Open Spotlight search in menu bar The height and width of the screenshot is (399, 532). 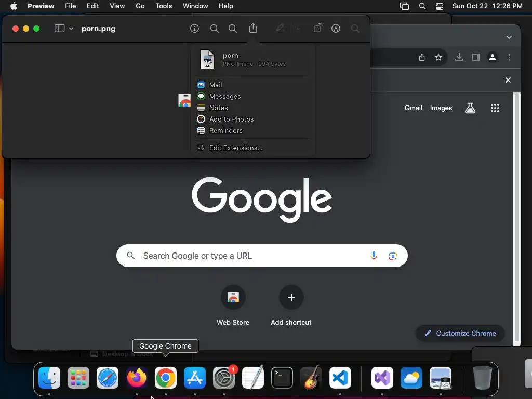(x=422, y=6)
